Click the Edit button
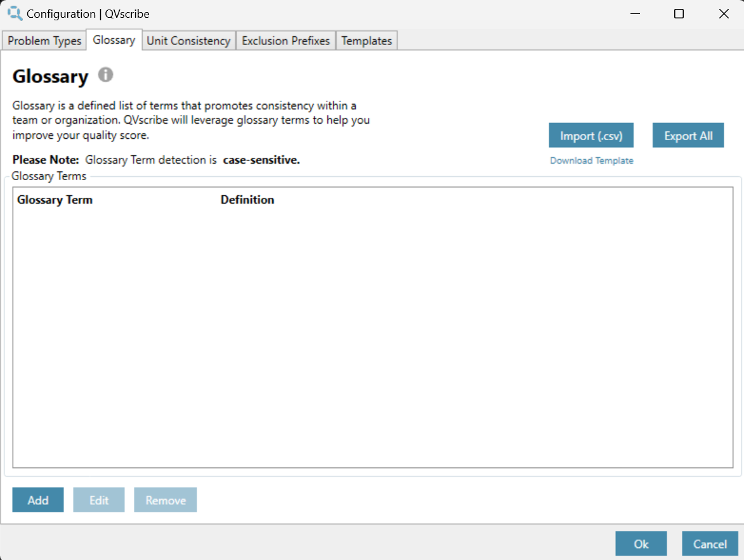The width and height of the screenshot is (744, 560). coord(99,500)
